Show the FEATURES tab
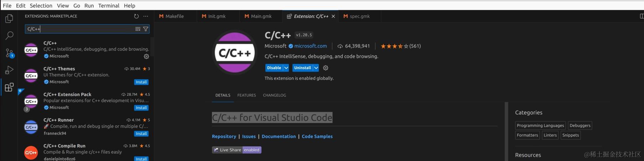The image size is (644, 161). 246,95
